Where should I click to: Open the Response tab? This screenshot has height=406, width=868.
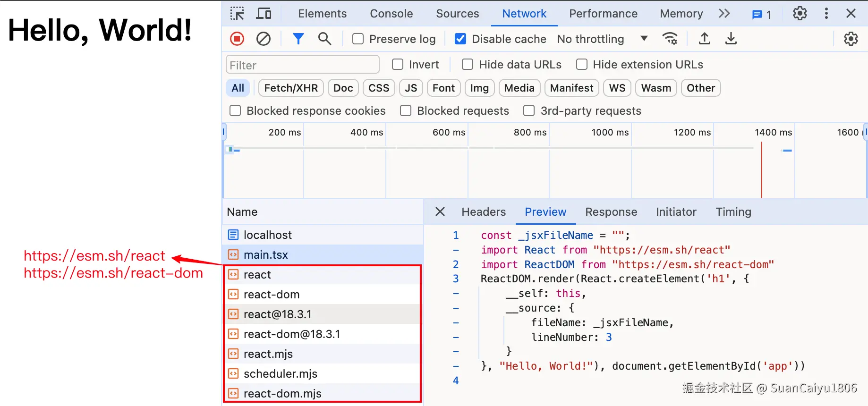(x=611, y=212)
